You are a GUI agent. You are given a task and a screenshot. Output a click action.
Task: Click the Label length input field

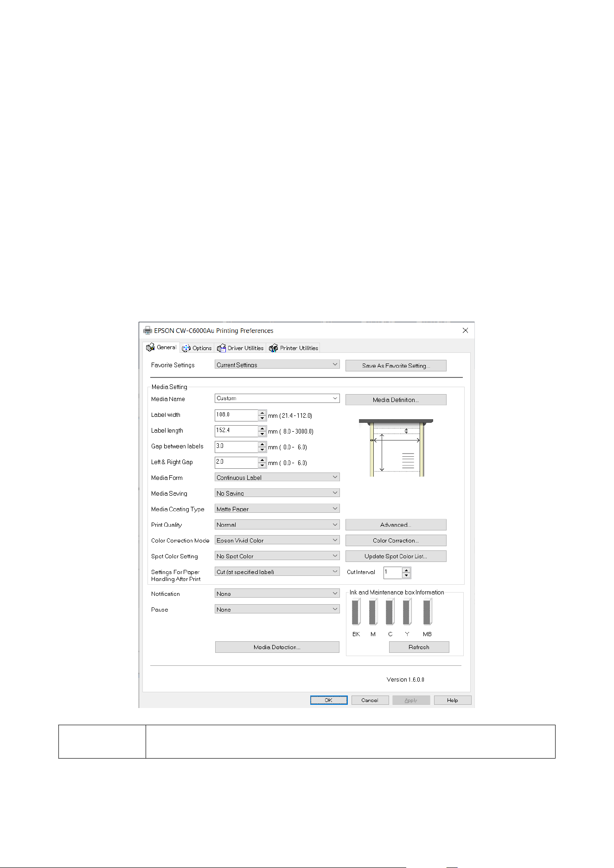click(x=237, y=431)
